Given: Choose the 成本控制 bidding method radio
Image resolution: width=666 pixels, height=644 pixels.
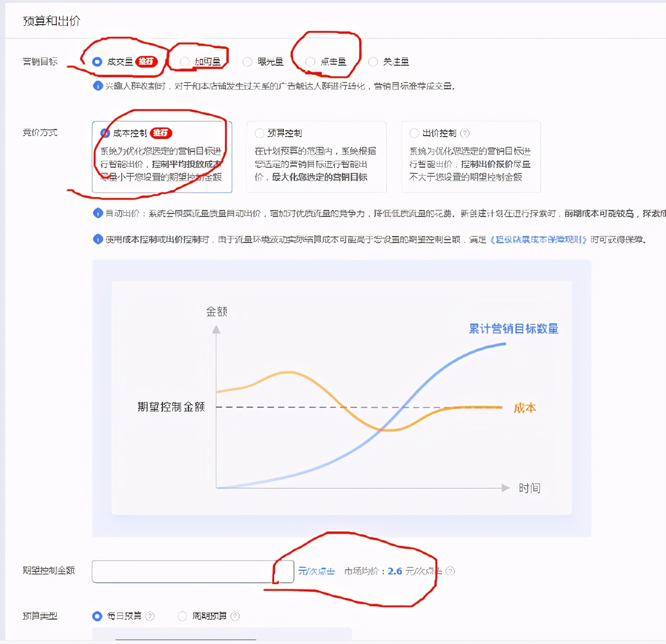Looking at the screenshot, I should point(105,133).
